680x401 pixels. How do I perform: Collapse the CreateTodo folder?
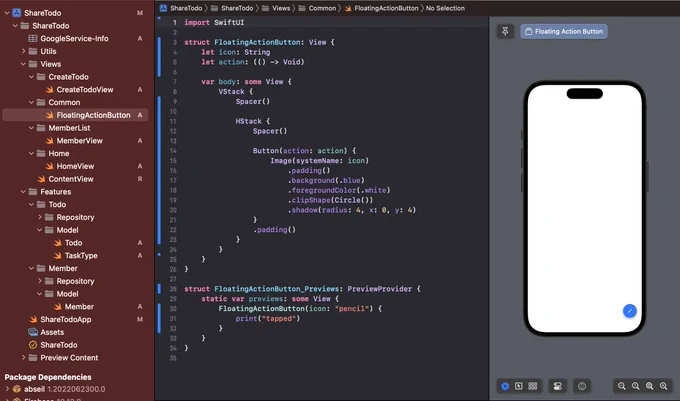[31, 77]
